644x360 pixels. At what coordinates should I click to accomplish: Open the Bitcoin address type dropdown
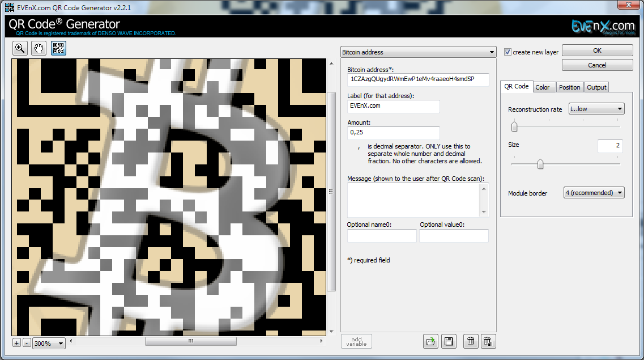(419, 52)
